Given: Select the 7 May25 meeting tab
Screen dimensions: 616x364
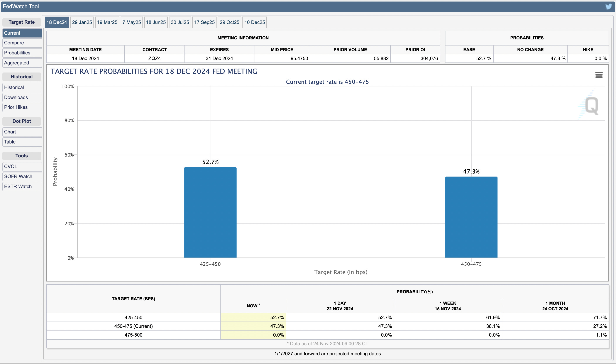Looking at the screenshot, I should (x=132, y=22).
